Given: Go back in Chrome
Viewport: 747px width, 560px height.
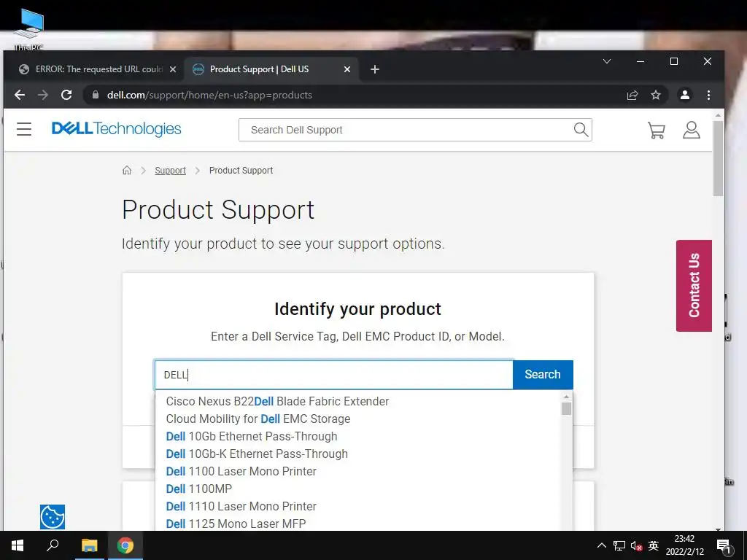Looking at the screenshot, I should coord(20,95).
